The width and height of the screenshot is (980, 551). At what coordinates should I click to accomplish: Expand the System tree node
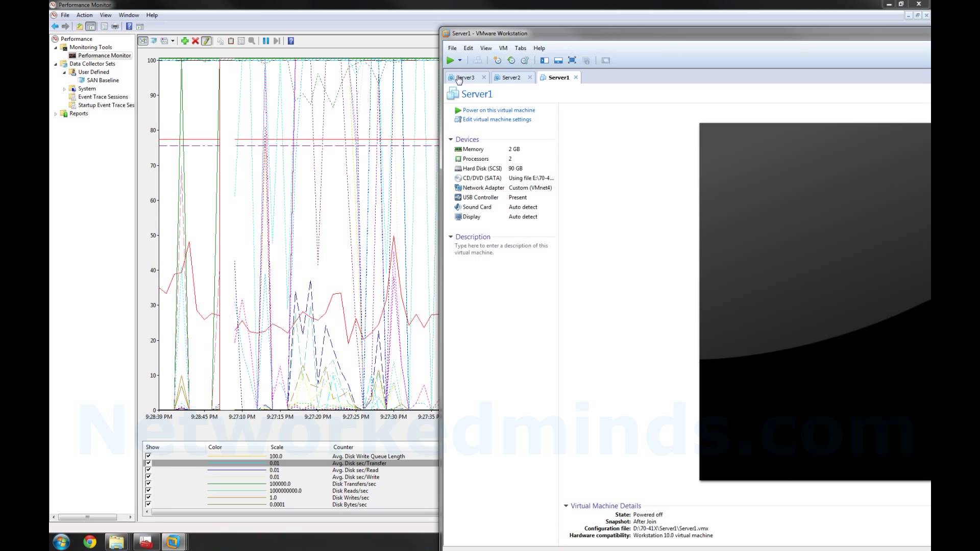65,89
